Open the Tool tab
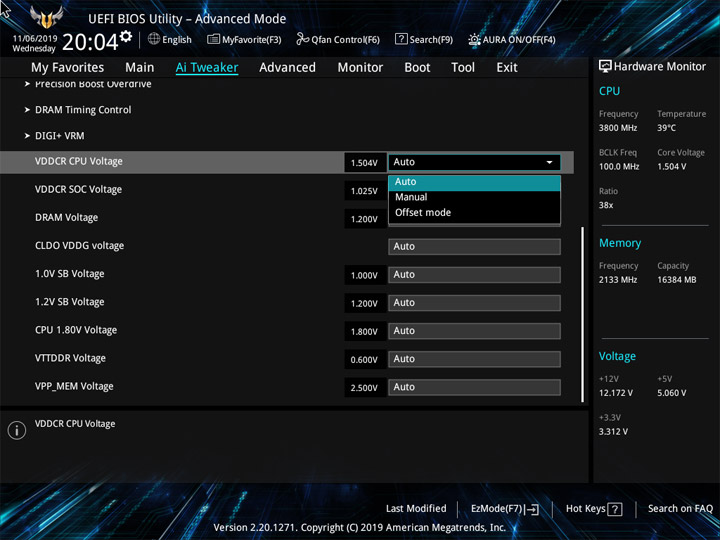Viewport: 720px width, 540px height. click(463, 68)
